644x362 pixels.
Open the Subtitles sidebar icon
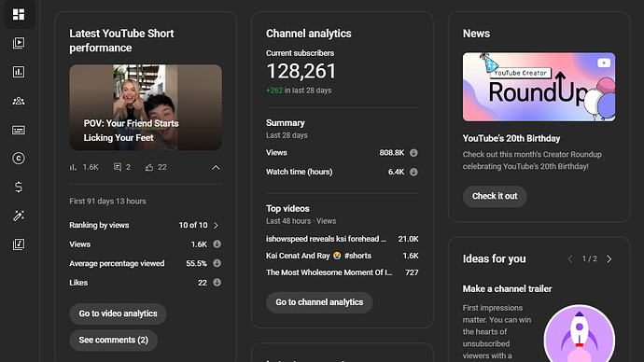point(19,130)
